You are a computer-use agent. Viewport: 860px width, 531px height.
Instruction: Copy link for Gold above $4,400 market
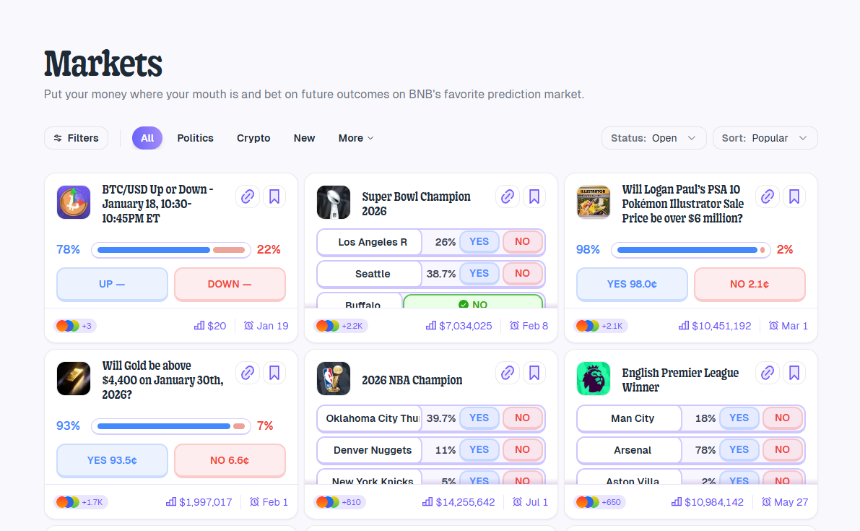[x=247, y=373]
